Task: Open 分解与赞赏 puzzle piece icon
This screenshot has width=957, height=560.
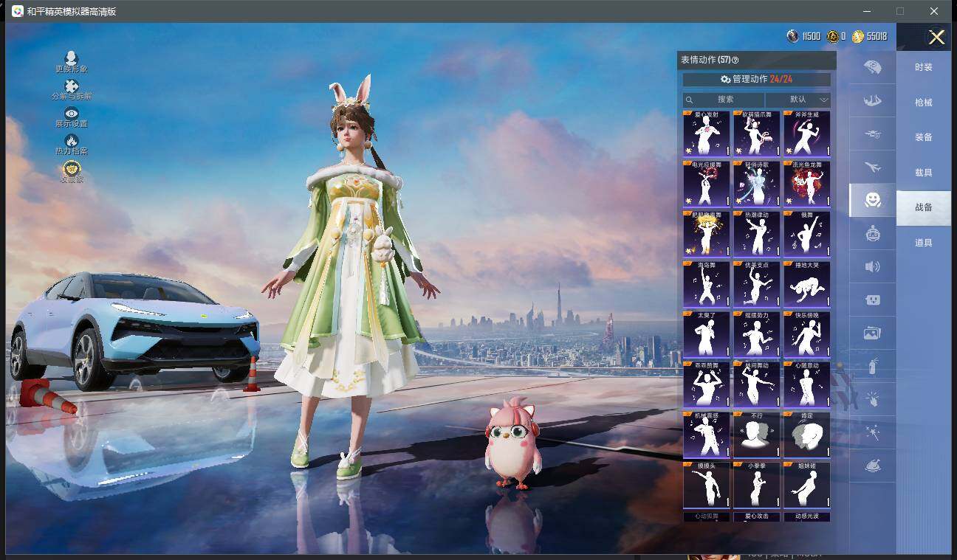Action: coord(72,86)
